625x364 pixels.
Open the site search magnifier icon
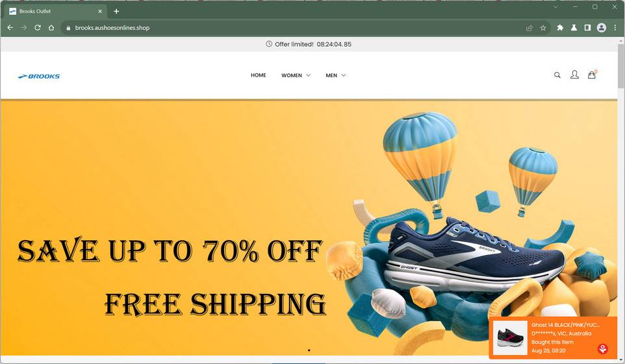557,75
